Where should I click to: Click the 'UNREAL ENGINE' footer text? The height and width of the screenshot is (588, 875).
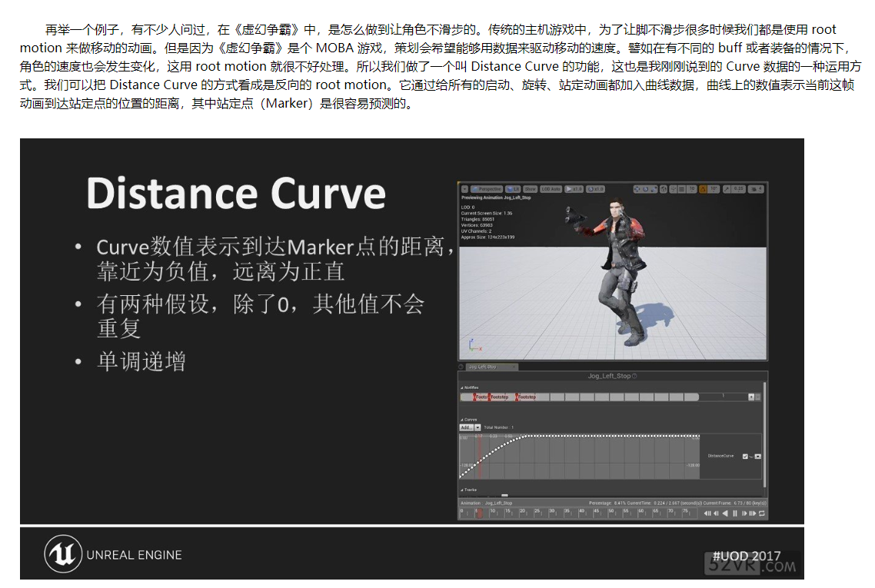click(134, 555)
